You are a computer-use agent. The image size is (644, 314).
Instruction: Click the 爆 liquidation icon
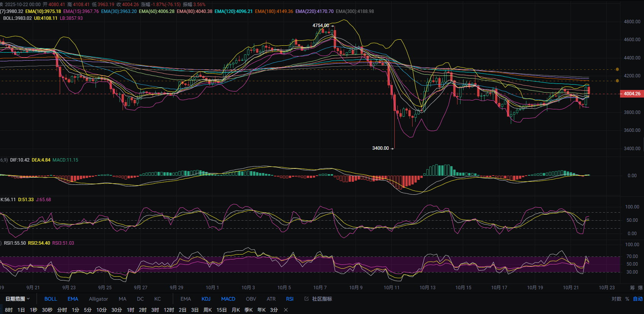click(x=640, y=288)
